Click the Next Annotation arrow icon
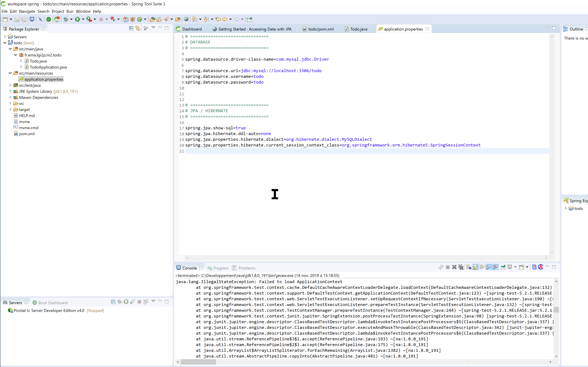Image resolution: width=588 pixels, height=367 pixels. (194, 19)
